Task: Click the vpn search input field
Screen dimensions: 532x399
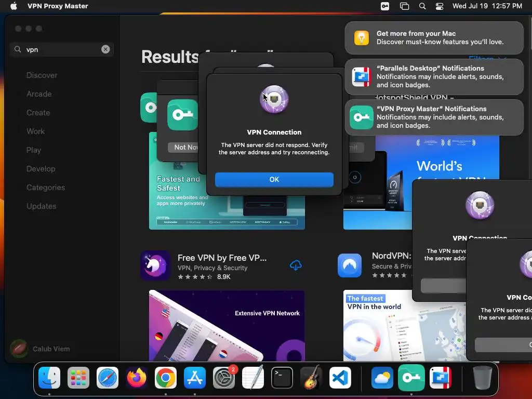Action: [62, 49]
